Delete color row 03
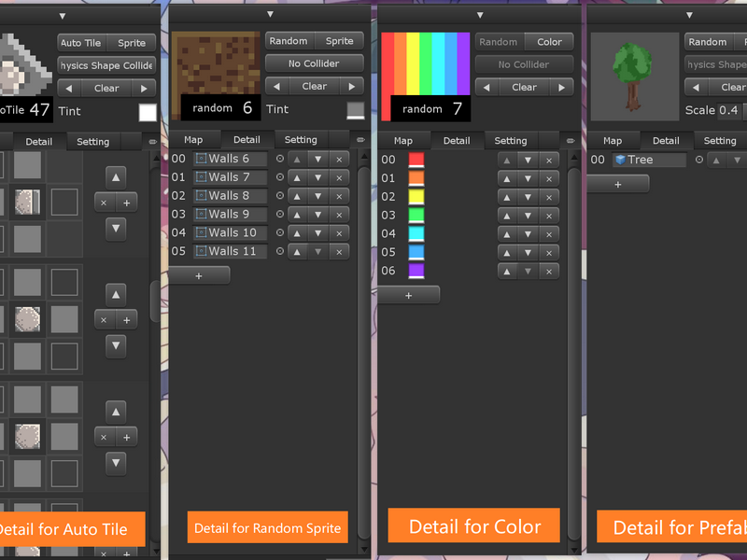747x560 pixels. (x=549, y=217)
